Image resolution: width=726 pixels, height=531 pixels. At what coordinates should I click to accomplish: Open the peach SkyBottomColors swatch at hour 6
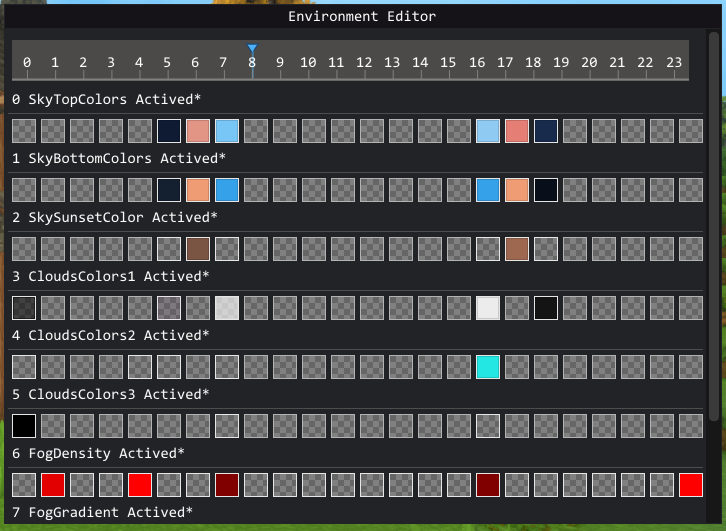[x=198, y=190]
